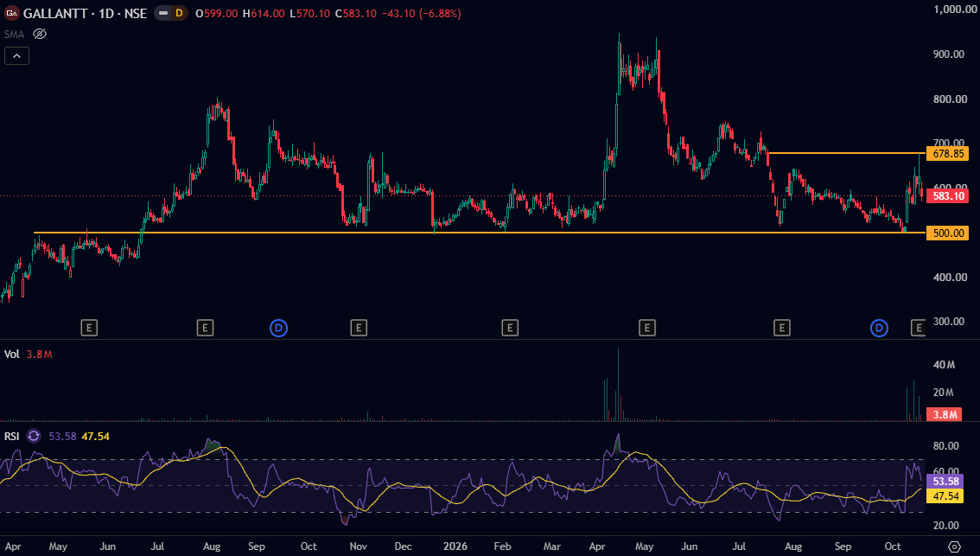Click the 300.00 price scale label
The height and width of the screenshot is (556, 980).
(x=950, y=322)
